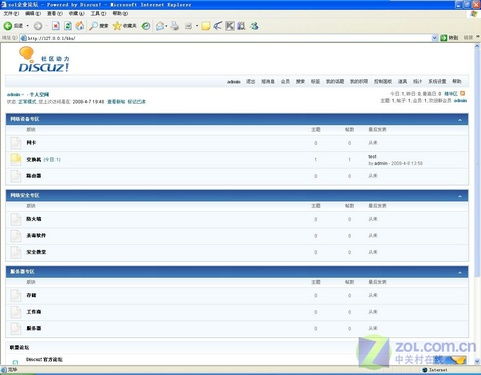Click the Stop loading icon
This screenshot has width=481, height=375.
(55, 26)
